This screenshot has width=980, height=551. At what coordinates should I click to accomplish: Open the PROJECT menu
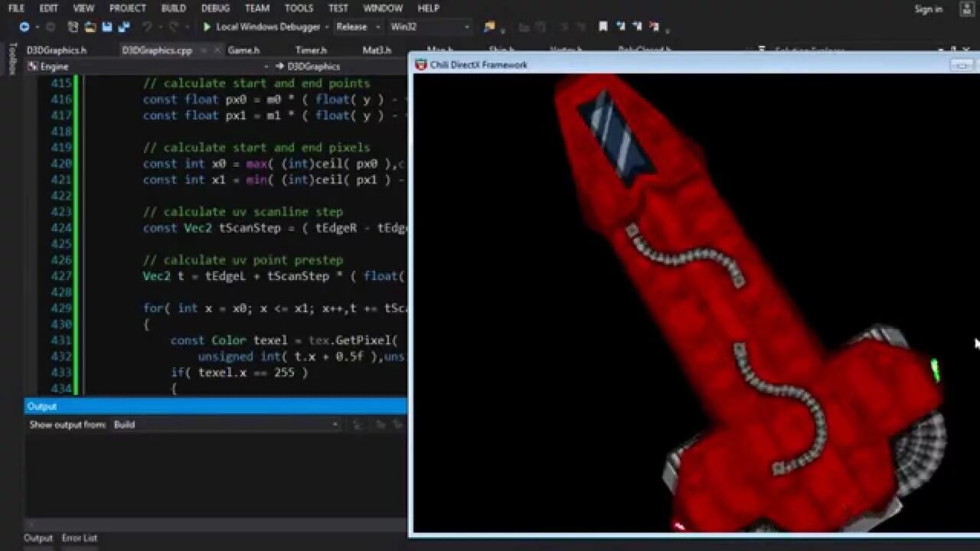[127, 8]
